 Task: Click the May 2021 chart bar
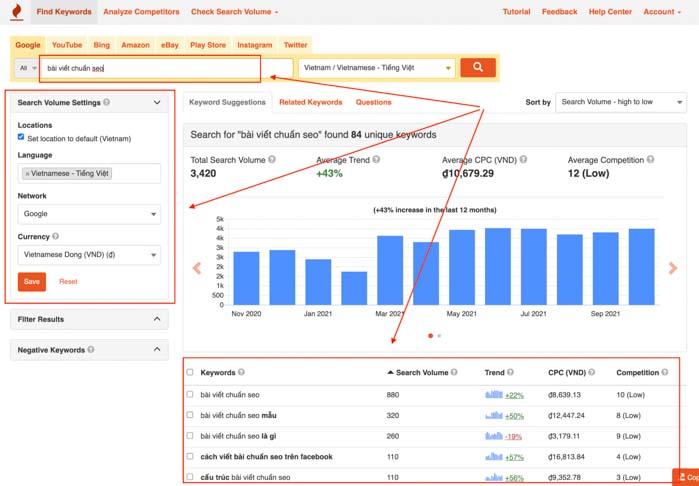pyautogui.click(x=462, y=268)
